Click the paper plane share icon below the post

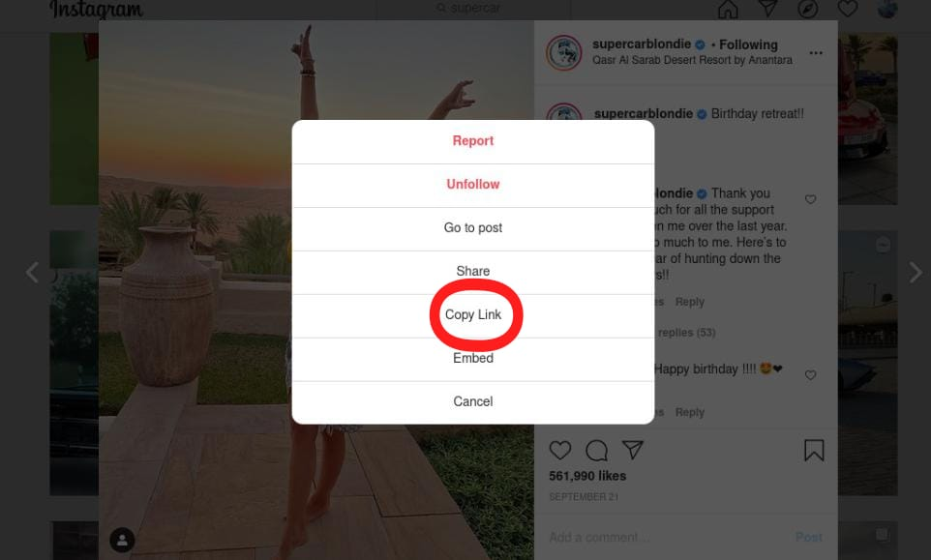[632, 450]
